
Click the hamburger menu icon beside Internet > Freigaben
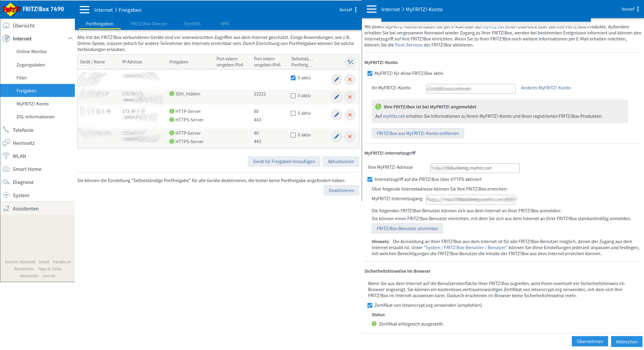pos(85,10)
